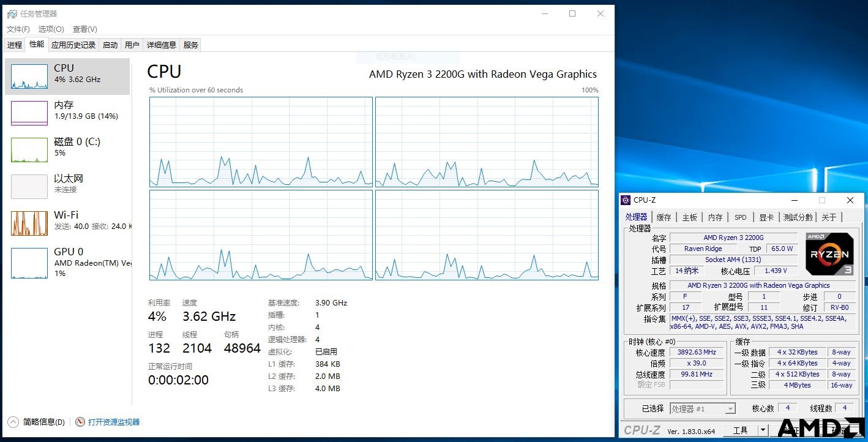This screenshot has height=442, width=868.
Task: Click the processor name heading in Task Manager
Action: (483, 74)
